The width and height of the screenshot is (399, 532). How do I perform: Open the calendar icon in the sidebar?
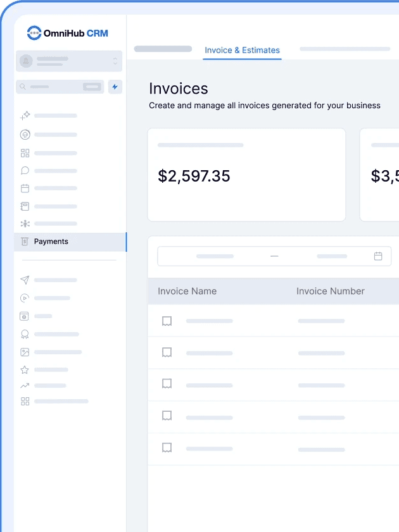(x=25, y=189)
